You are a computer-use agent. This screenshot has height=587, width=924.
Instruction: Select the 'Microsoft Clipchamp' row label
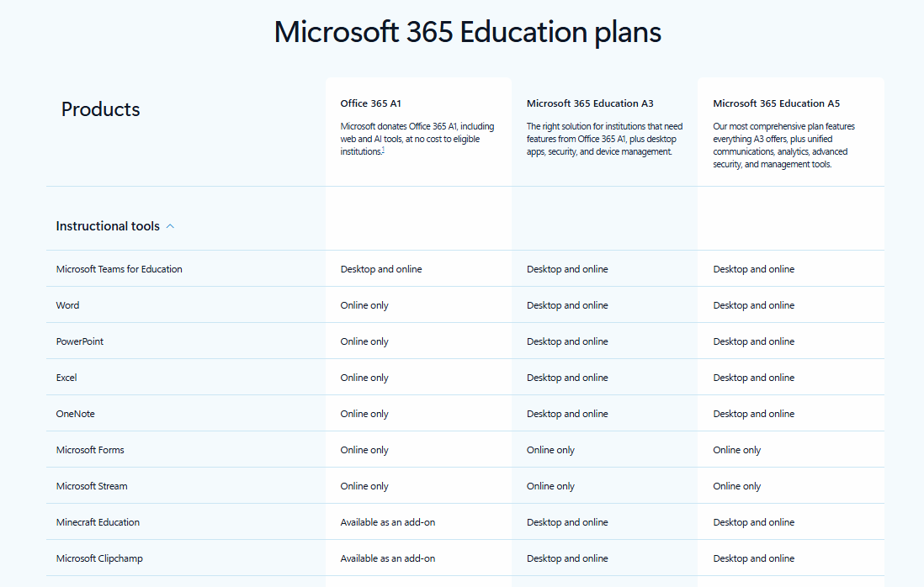99,558
